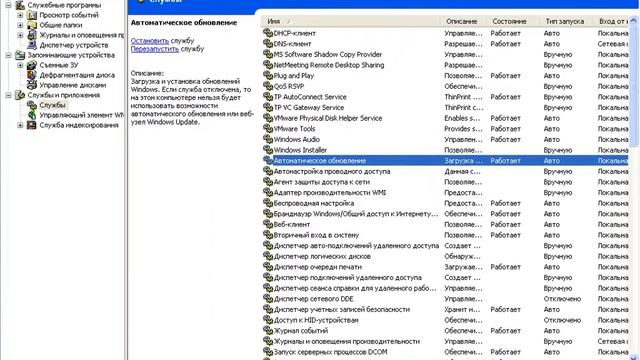Image resolution: width=640 pixels, height=360 pixels.
Task: Click the Вход от column header
Action: [x=612, y=21]
